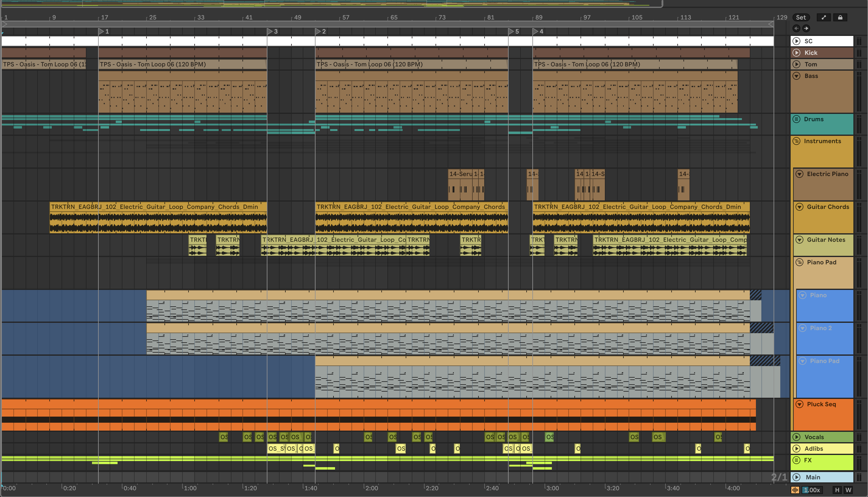Viewport: 868px width, 497px height.
Task: Toggle the waveform zoom icon button
Action: pos(795,490)
